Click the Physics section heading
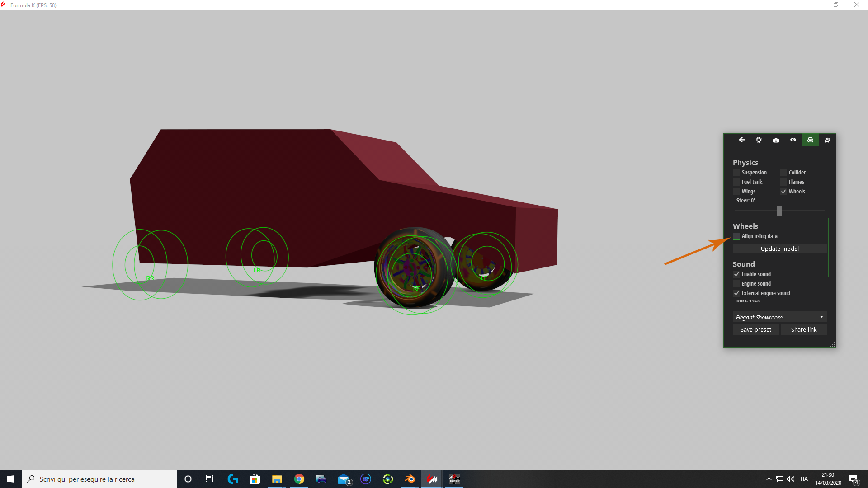 pyautogui.click(x=745, y=162)
